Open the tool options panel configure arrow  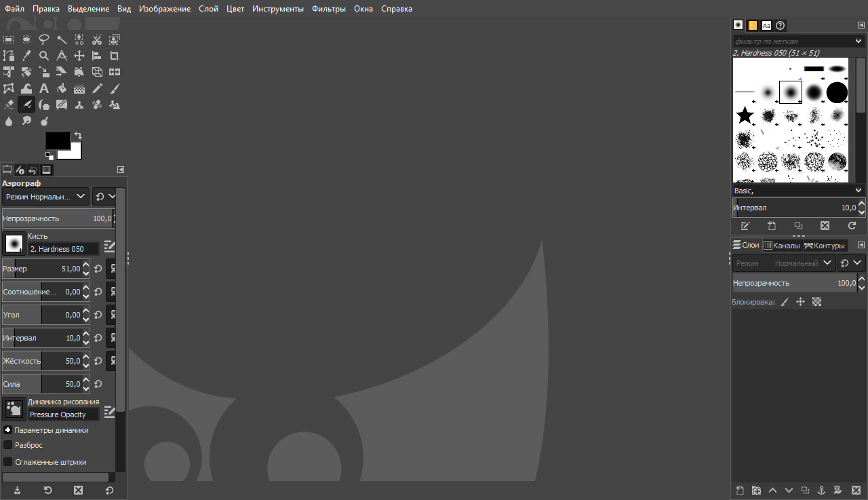click(121, 170)
